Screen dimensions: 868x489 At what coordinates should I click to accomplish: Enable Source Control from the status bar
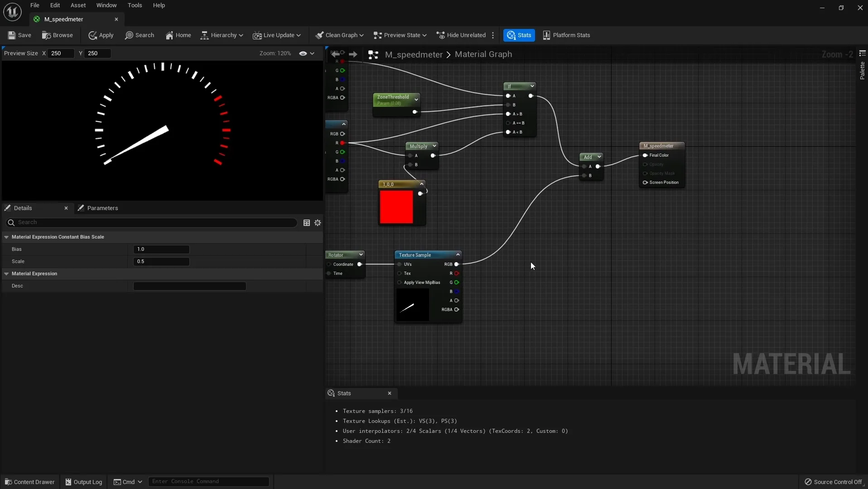[x=833, y=482]
